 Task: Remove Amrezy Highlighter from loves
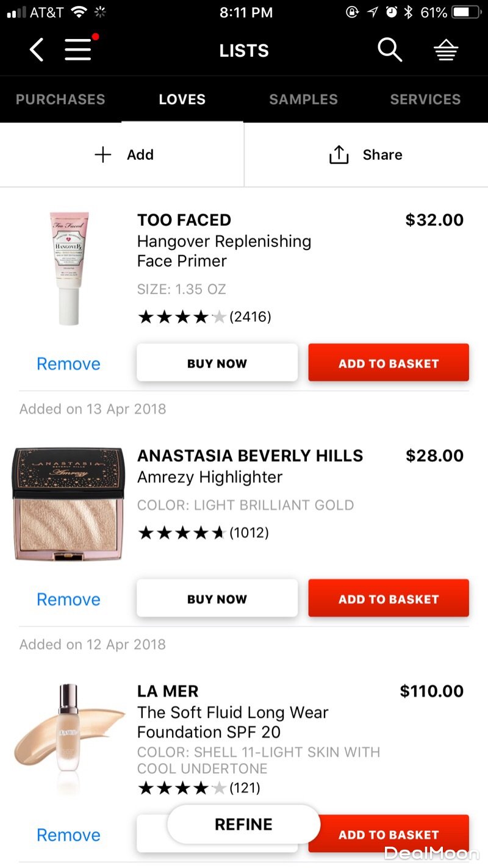tap(68, 599)
